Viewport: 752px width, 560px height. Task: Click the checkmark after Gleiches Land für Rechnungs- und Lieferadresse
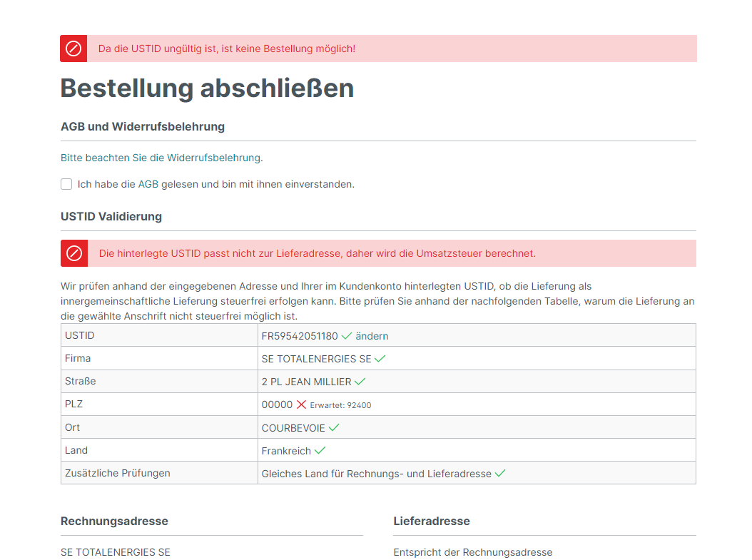coord(500,474)
